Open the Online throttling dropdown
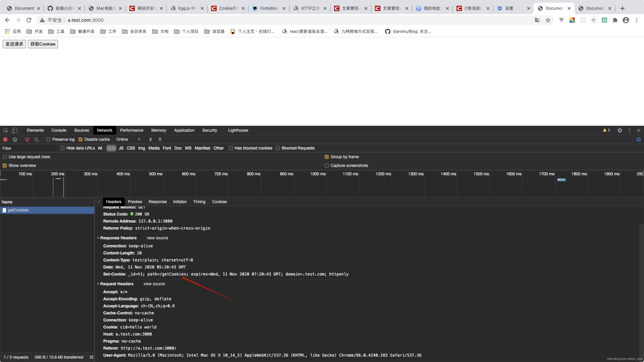This screenshot has width=644, height=362. tap(128, 139)
